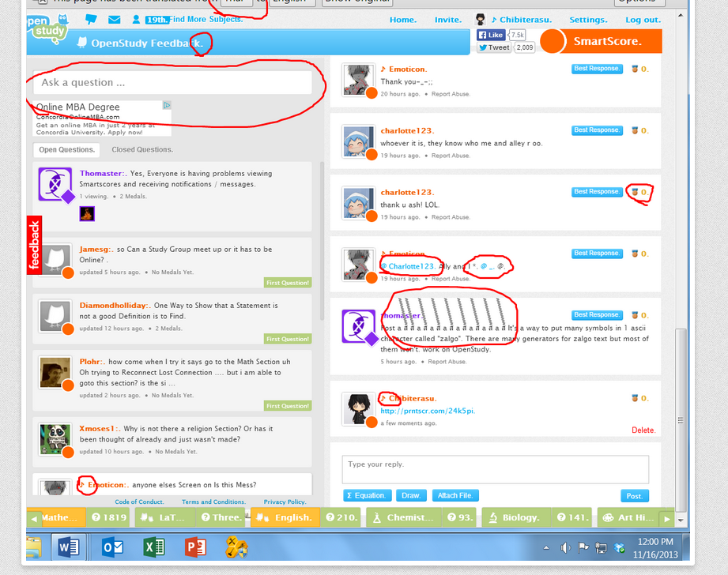728x575 pixels.
Task: Insert an equation with Equation button
Action: point(368,496)
